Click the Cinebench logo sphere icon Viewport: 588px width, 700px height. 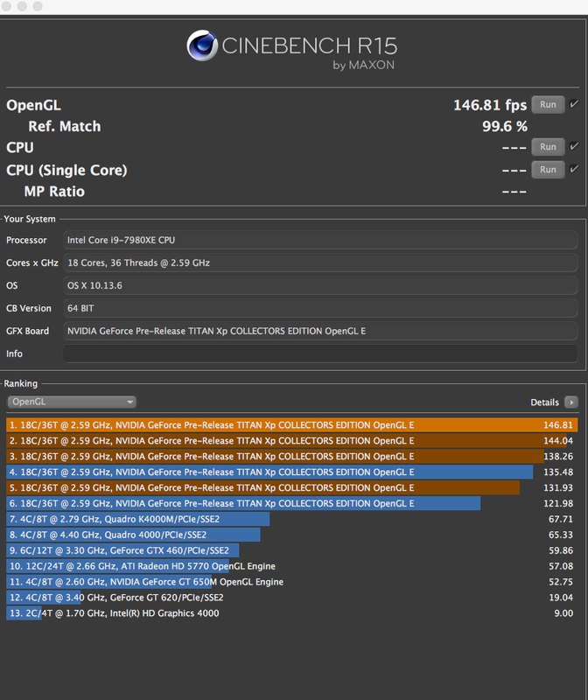[x=202, y=45]
